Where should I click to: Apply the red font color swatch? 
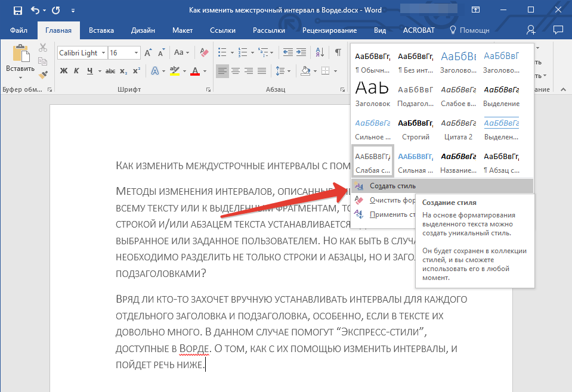coord(194,71)
